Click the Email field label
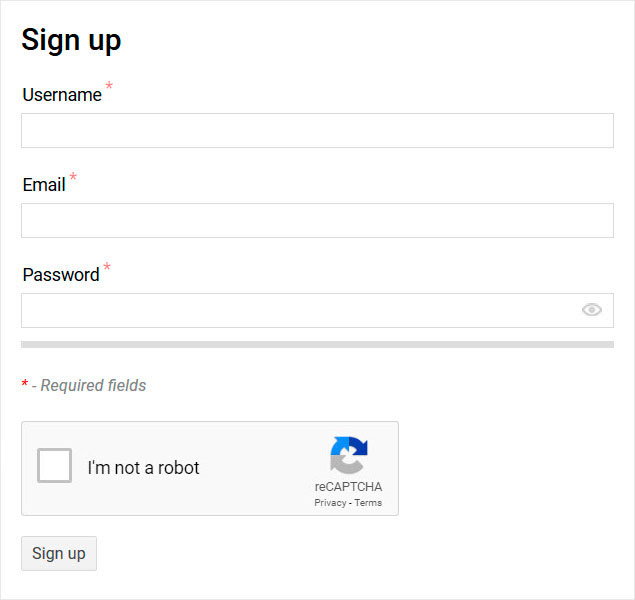635x600 pixels. tap(44, 185)
